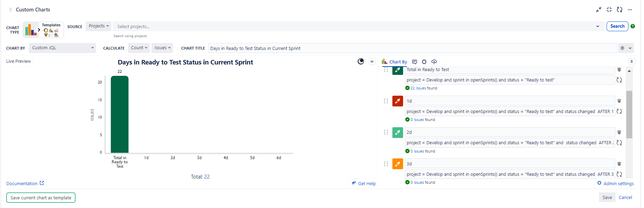Refresh the Total in Ready to Test JQL query

[x=619, y=80]
